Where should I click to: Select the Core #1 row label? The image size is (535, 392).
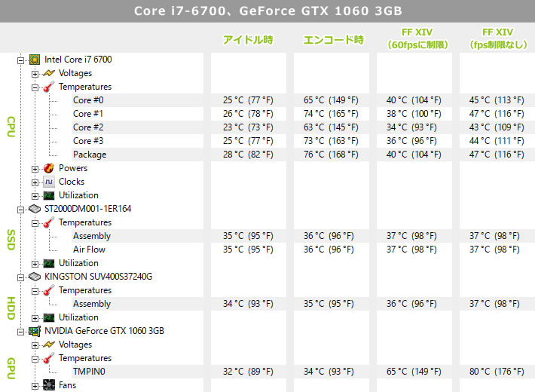(x=88, y=114)
